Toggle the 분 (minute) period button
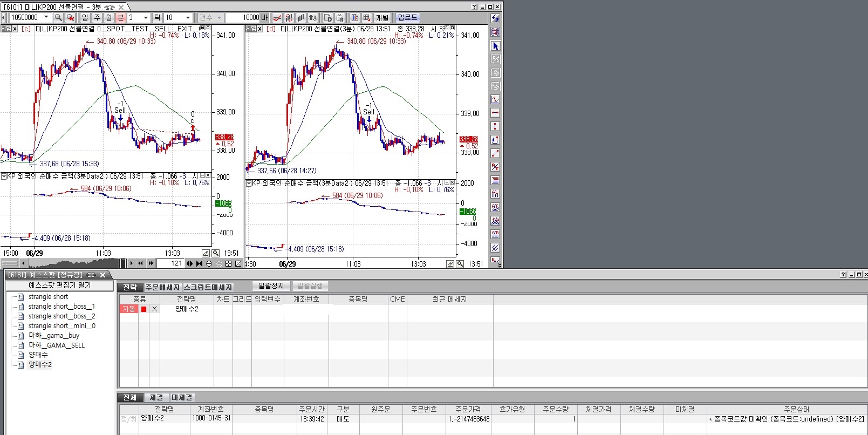This screenshot has width=868, height=435. [120, 18]
